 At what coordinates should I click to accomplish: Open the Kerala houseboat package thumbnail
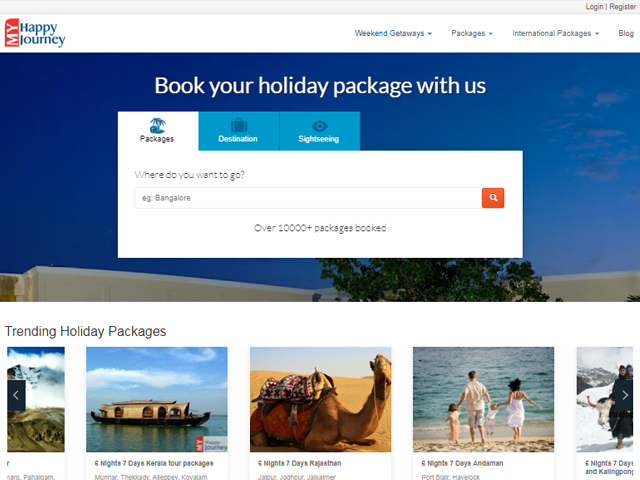coord(157,399)
